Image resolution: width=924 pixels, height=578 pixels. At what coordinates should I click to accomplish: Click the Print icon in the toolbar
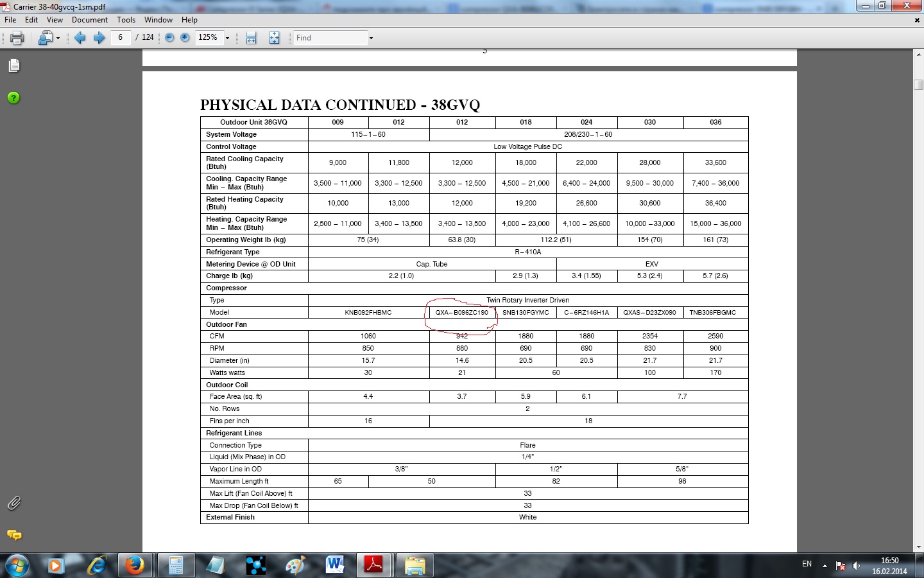click(x=17, y=38)
